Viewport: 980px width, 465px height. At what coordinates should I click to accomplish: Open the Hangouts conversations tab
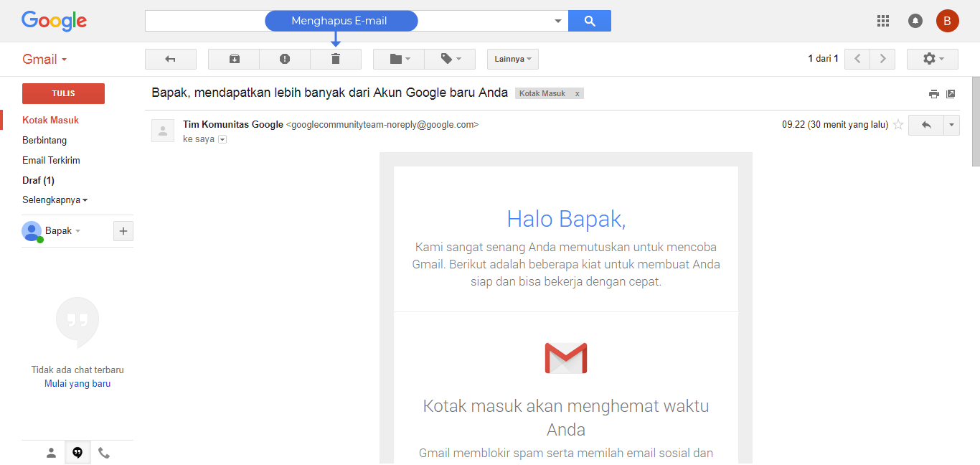pos(77,453)
